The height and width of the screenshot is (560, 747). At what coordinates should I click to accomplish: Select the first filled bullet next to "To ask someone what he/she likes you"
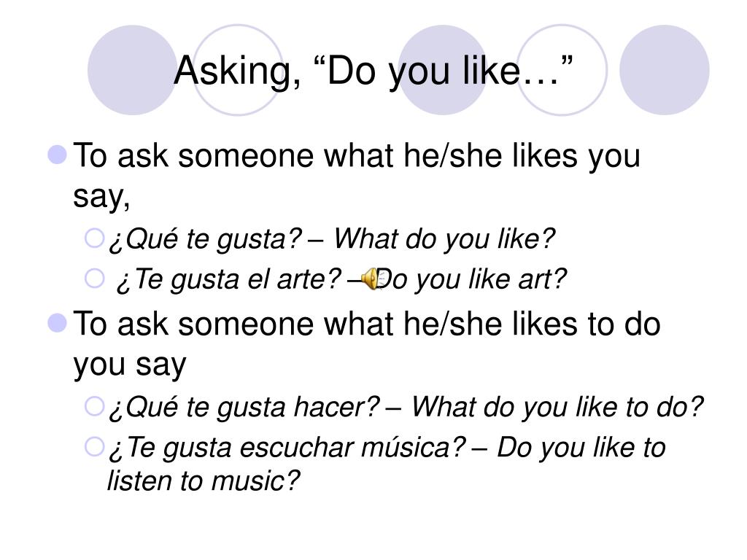[x=58, y=155]
